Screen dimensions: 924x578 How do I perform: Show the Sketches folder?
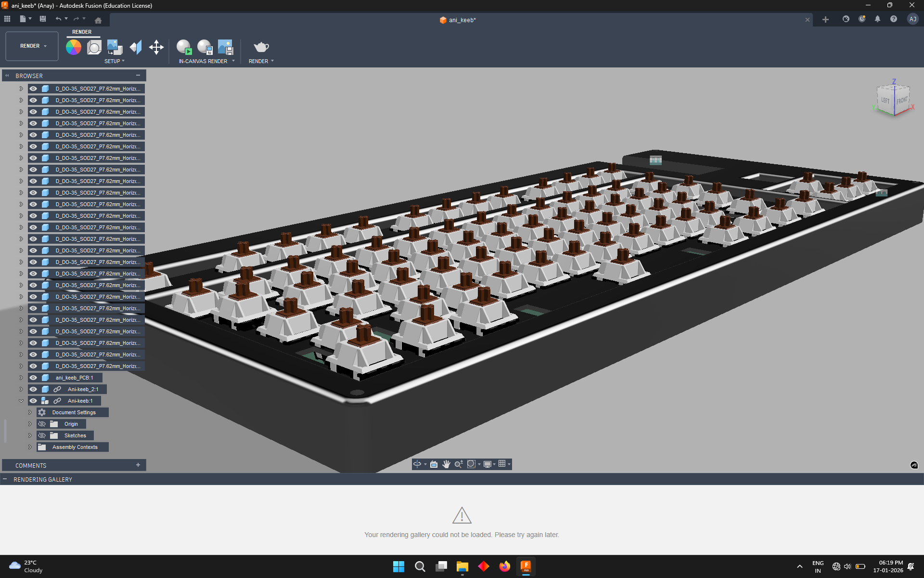[42, 435]
